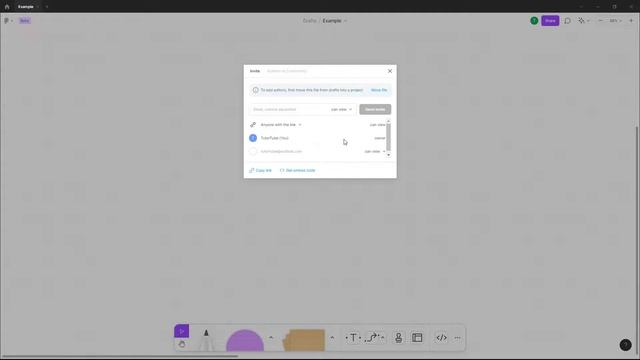Click the purple Share button in the top bar
This screenshot has height=360, width=640.
pos(550,20)
